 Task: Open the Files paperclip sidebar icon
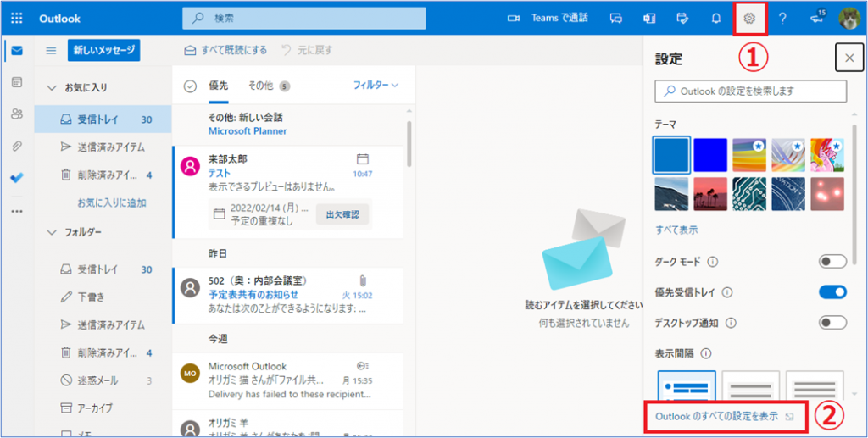click(x=17, y=146)
